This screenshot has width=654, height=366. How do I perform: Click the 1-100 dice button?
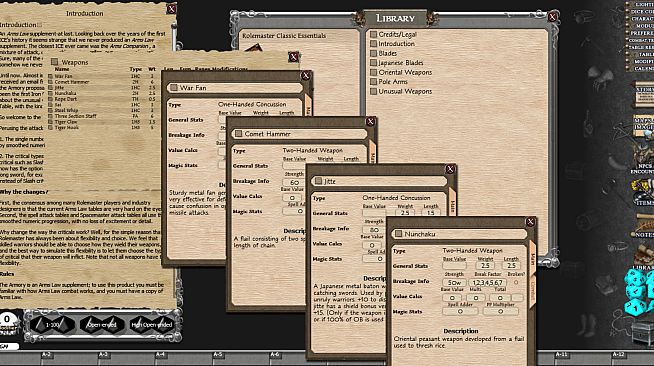pos(53,324)
